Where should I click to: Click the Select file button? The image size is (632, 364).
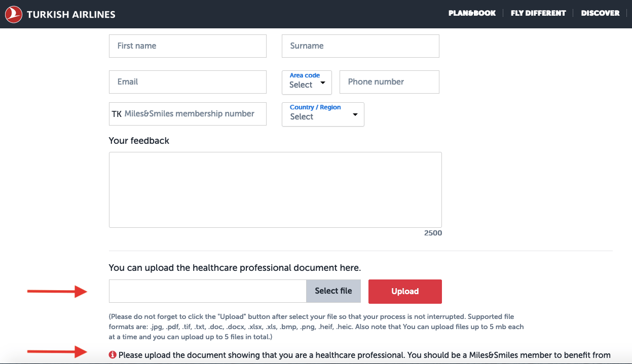tap(333, 291)
